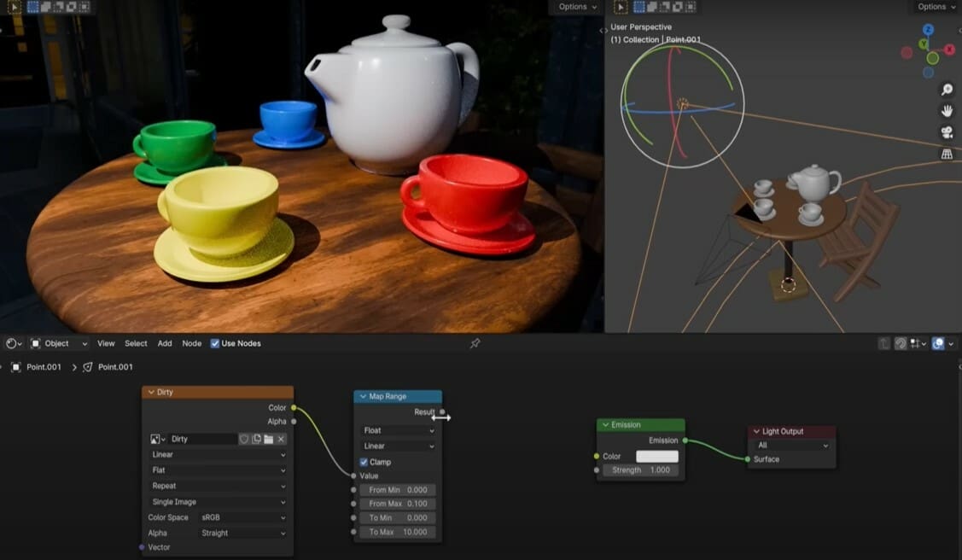Switch perspective/orthographic with the grid icon

(x=947, y=154)
